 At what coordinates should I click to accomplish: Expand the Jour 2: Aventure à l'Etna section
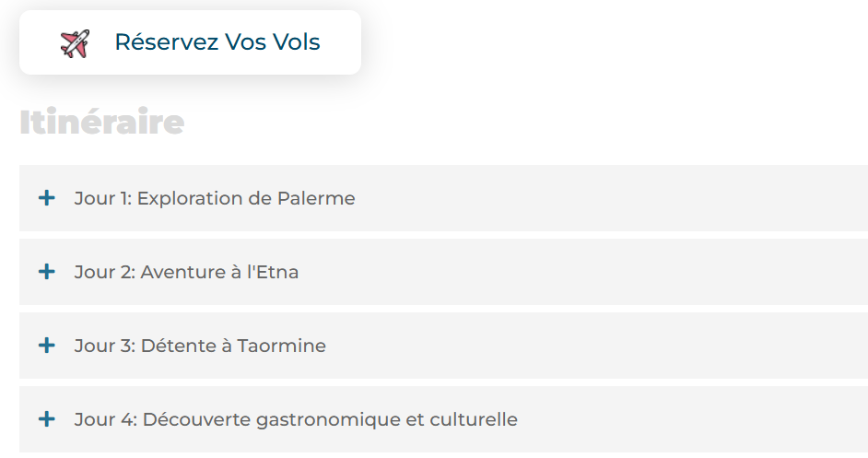coord(186,272)
